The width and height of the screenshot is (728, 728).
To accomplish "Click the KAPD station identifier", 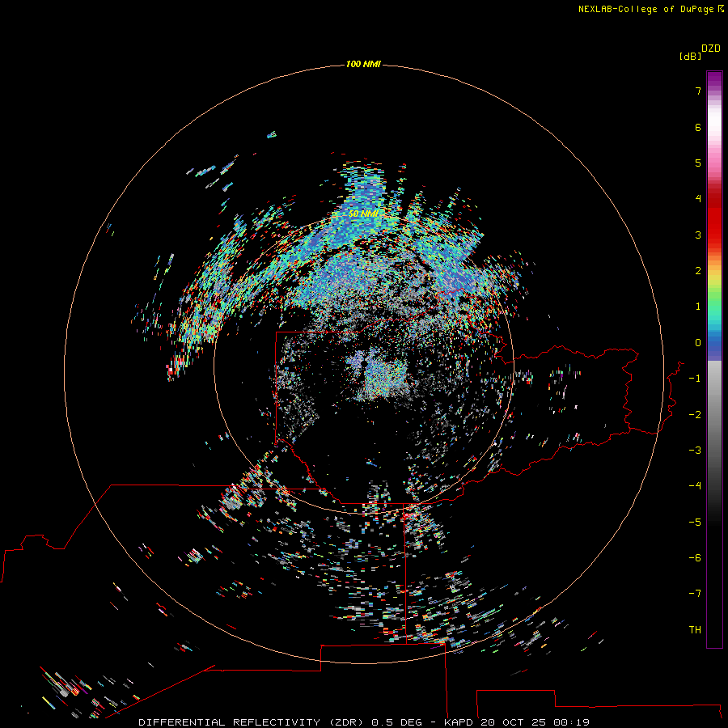I will [459, 722].
